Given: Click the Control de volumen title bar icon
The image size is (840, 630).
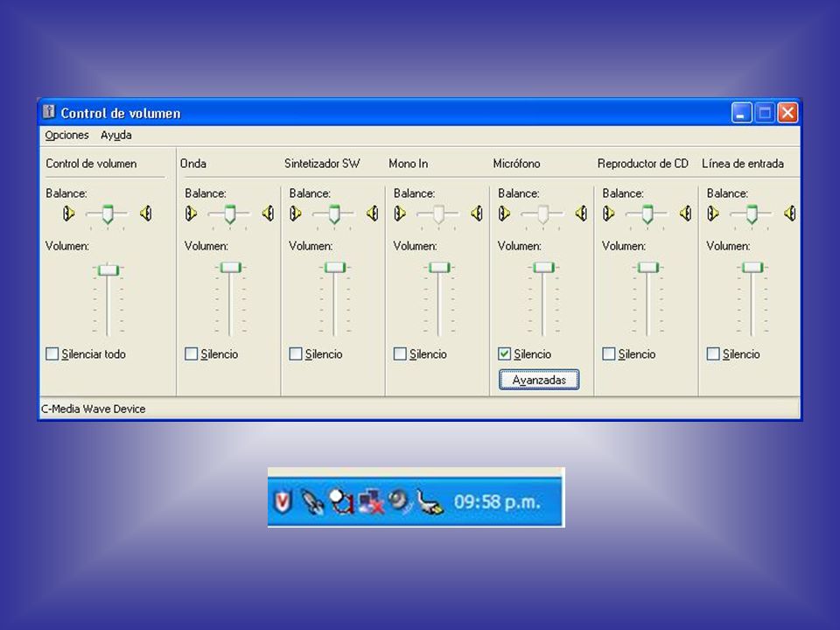Looking at the screenshot, I should pos(49,111).
